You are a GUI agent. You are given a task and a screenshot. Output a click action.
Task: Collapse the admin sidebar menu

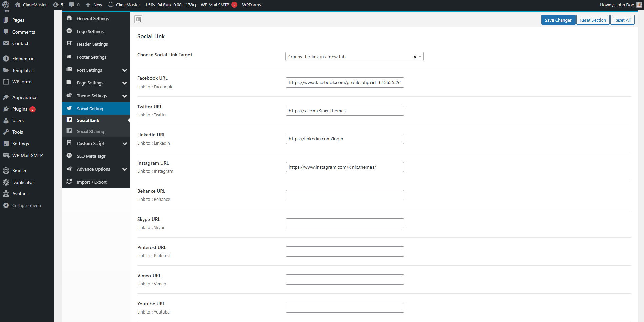[x=26, y=205]
